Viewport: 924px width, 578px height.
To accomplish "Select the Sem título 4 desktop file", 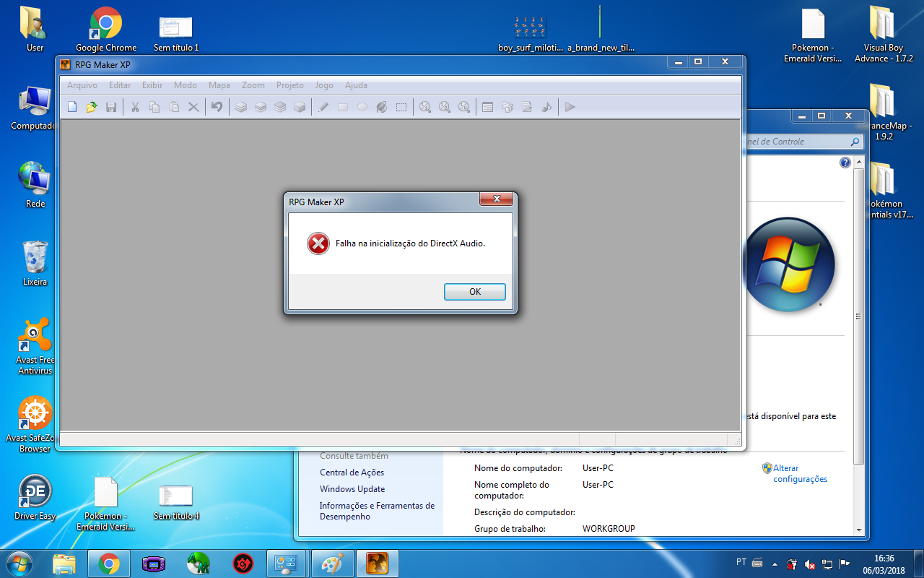I will pos(176,501).
